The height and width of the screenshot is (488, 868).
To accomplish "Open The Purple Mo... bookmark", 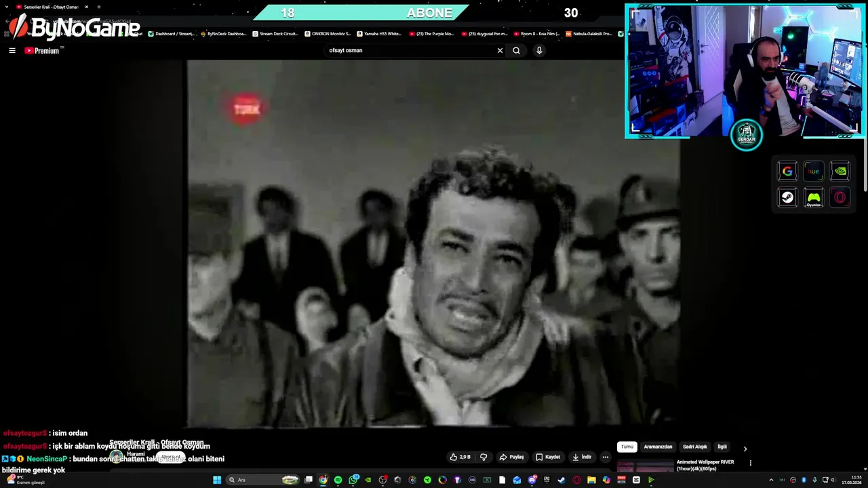I will (432, 33).
